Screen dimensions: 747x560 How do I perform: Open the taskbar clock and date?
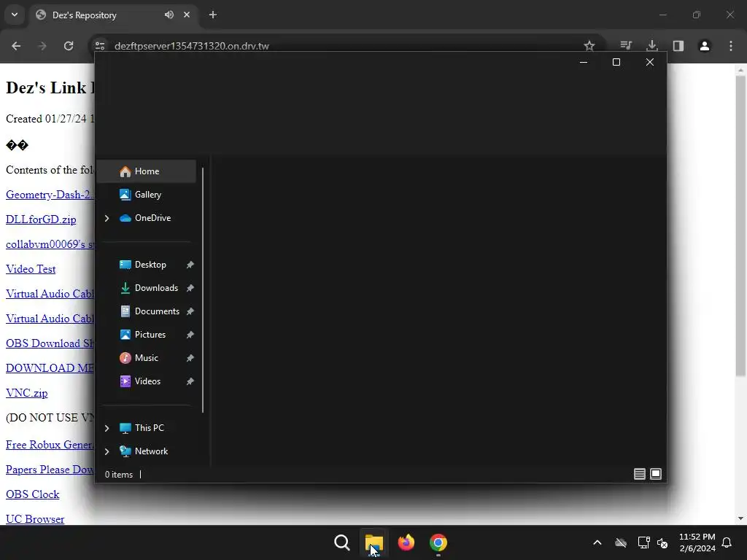coord(697,542)
